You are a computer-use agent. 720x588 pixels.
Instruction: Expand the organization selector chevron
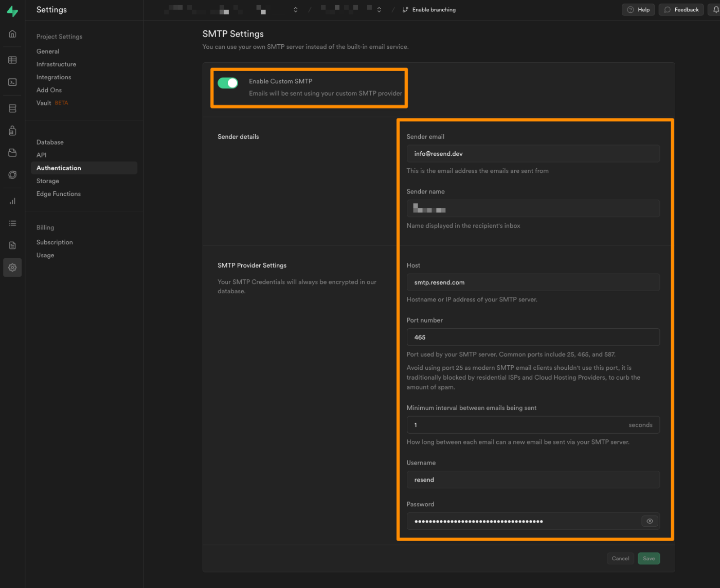click(x=296, y=10)
